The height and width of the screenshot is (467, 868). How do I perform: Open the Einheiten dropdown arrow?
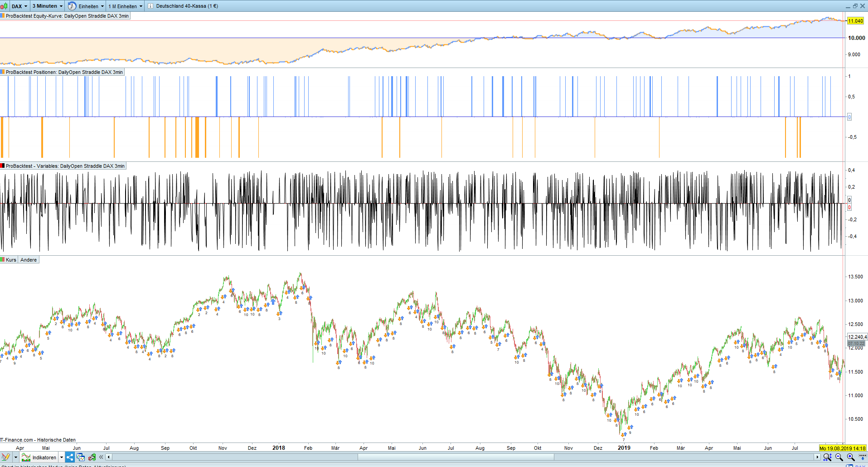coord(102,6)
